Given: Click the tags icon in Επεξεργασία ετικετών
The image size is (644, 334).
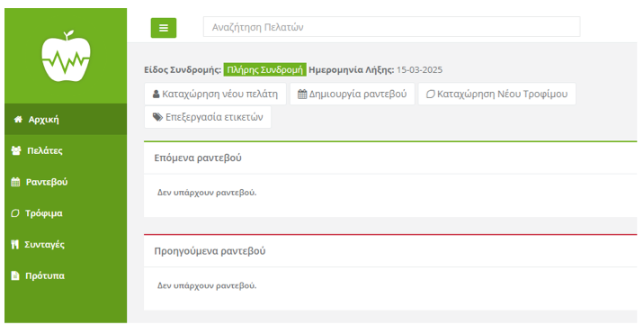Looking at the screenshot, I should tap(157, 117).
